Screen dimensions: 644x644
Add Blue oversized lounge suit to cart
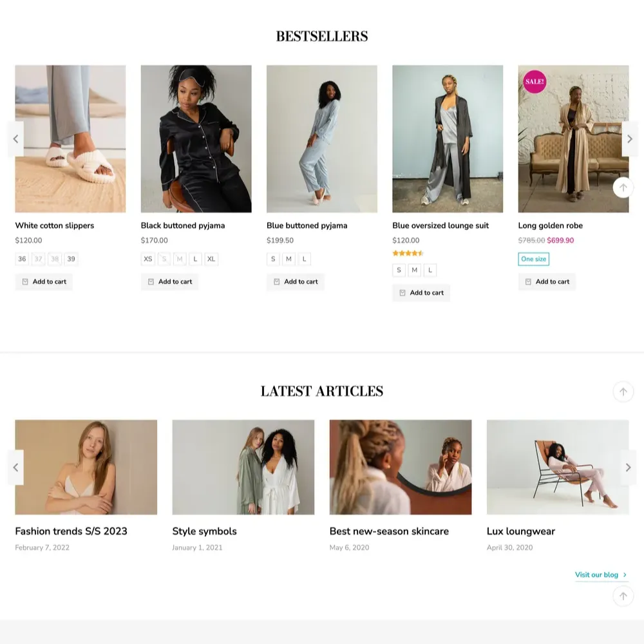421,292
